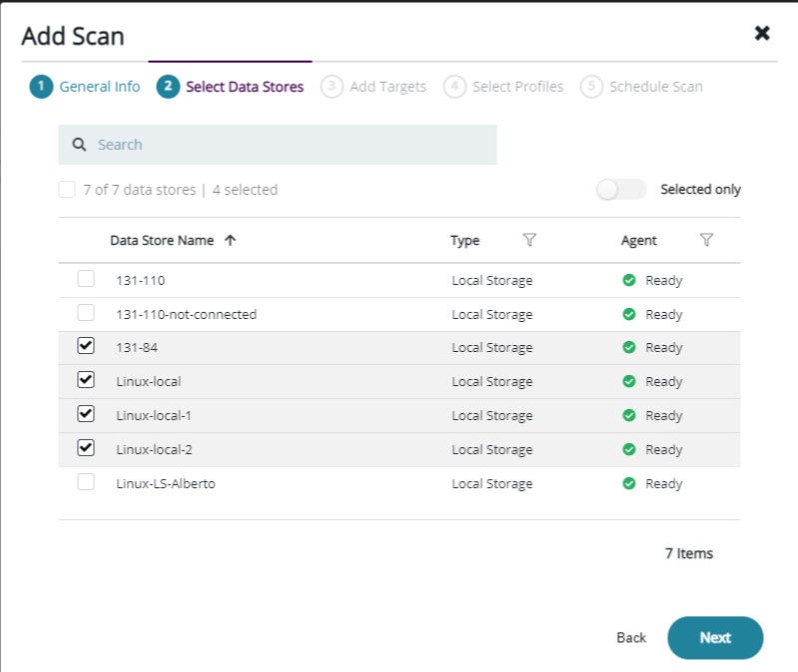Click into the Search input field
Screen dimensions: 798x672
coord(290,145)
